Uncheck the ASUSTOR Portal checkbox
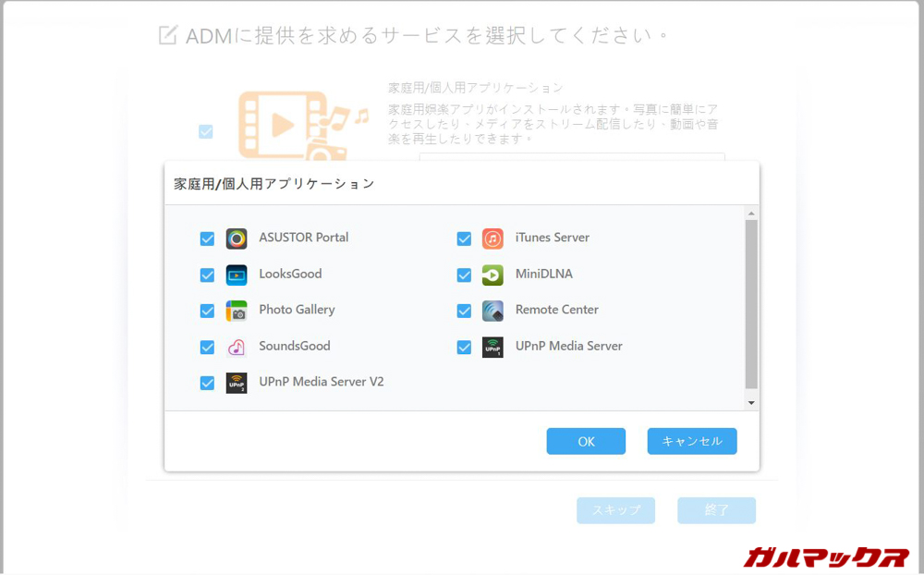Screen dimensions: 924x575 (207, 239)
